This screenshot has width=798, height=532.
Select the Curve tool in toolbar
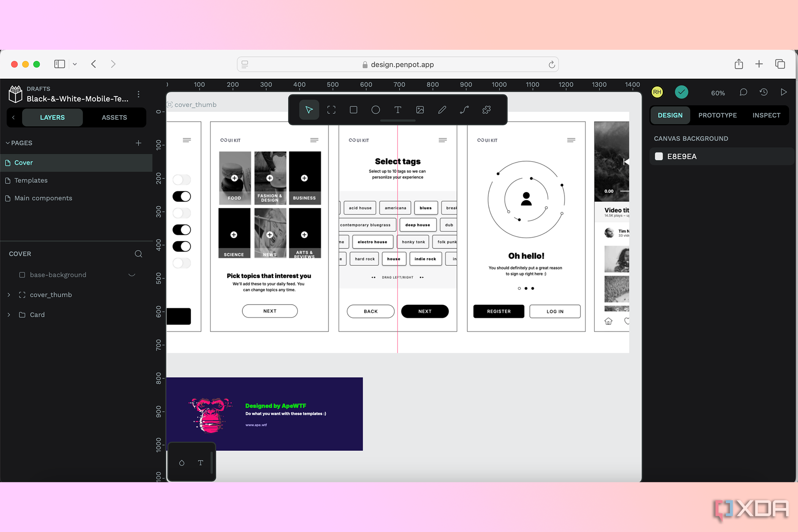464,110
